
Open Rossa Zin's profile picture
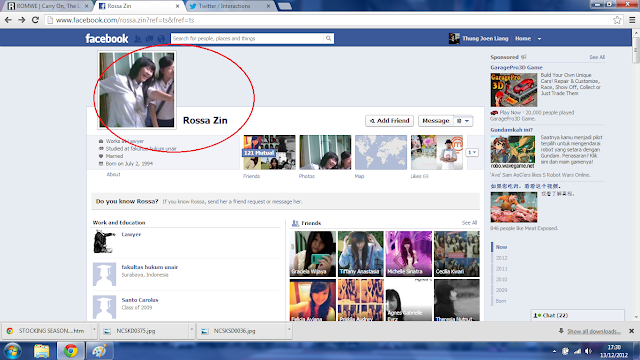(x=137, y=90)
